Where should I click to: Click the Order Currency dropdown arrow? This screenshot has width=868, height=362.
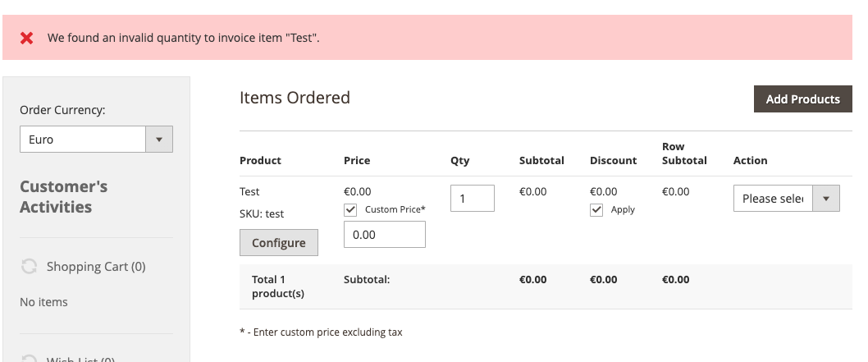click(159, 140)
